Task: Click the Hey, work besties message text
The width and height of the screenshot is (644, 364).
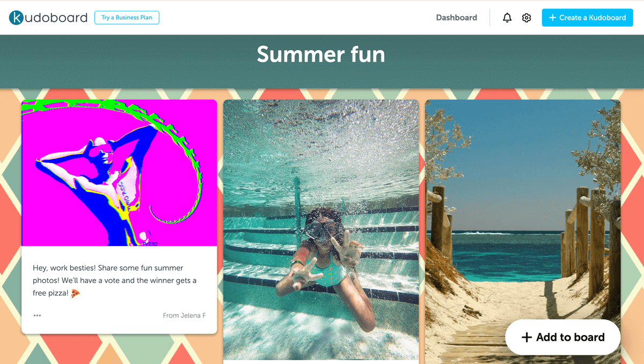Action: pyautogui.click(x=115, y=280)
